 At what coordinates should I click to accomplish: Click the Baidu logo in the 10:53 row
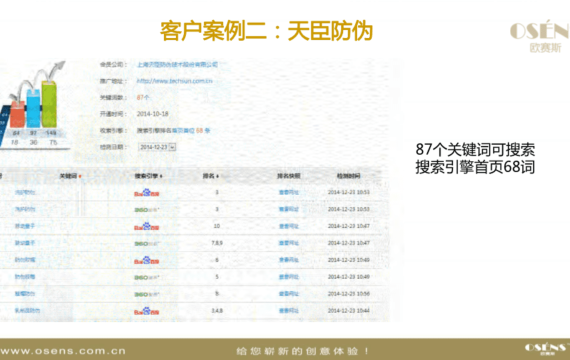(146, 192)
